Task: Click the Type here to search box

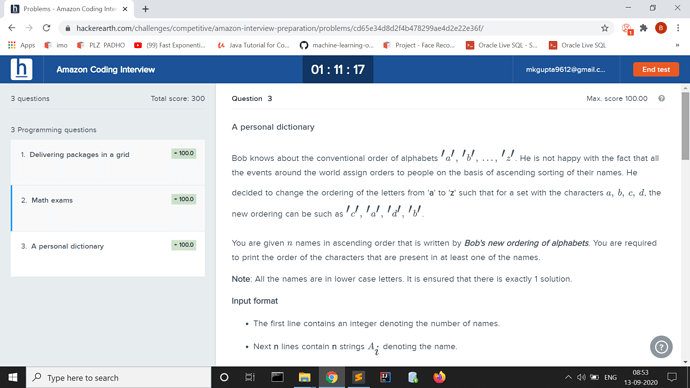Action: click(119, 377)
